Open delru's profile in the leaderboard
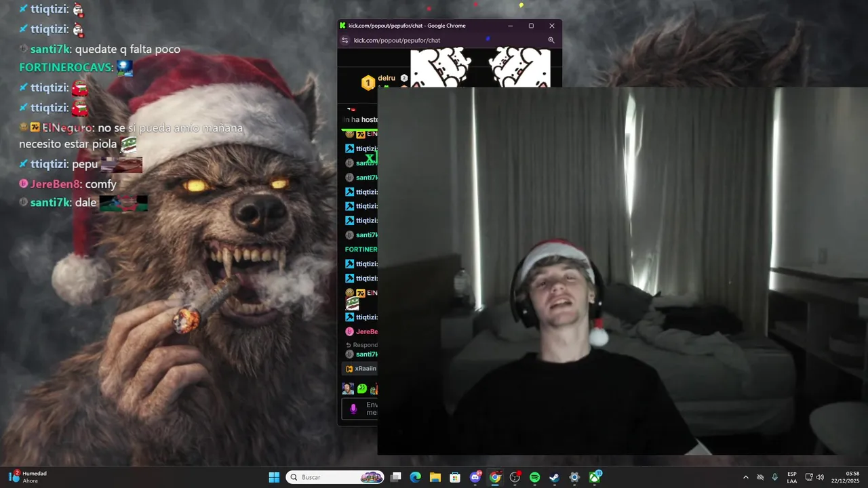The height and width of the screenshot is (488, 868). tap(387, 78)
